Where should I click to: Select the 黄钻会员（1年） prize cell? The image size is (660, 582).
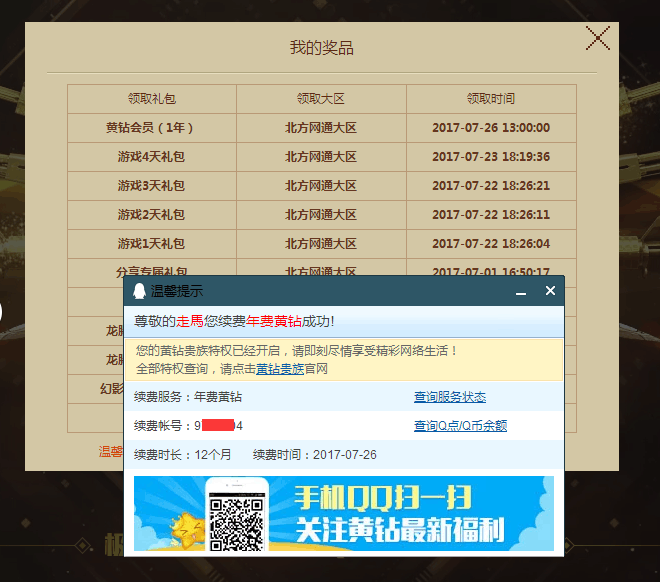(x=152, y=128)
